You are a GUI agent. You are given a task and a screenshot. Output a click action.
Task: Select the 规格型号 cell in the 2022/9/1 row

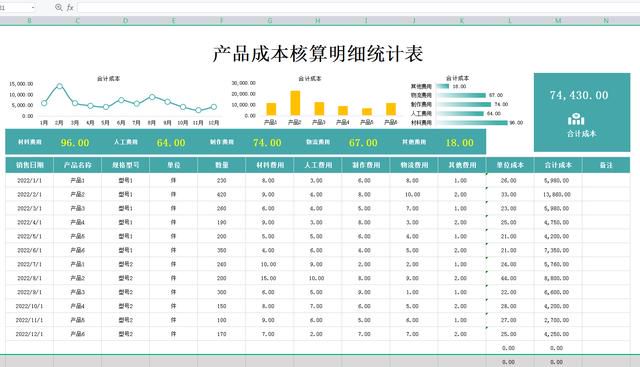pos(126,292)
